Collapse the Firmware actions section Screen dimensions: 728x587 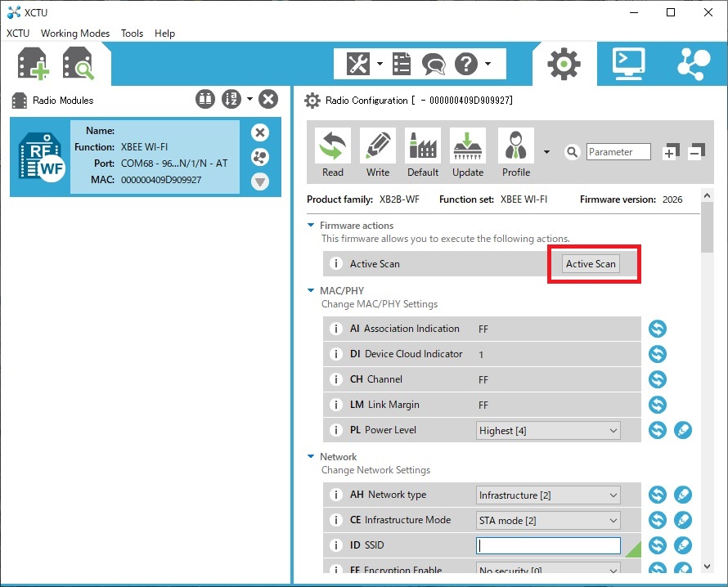(x=311, y=226)
